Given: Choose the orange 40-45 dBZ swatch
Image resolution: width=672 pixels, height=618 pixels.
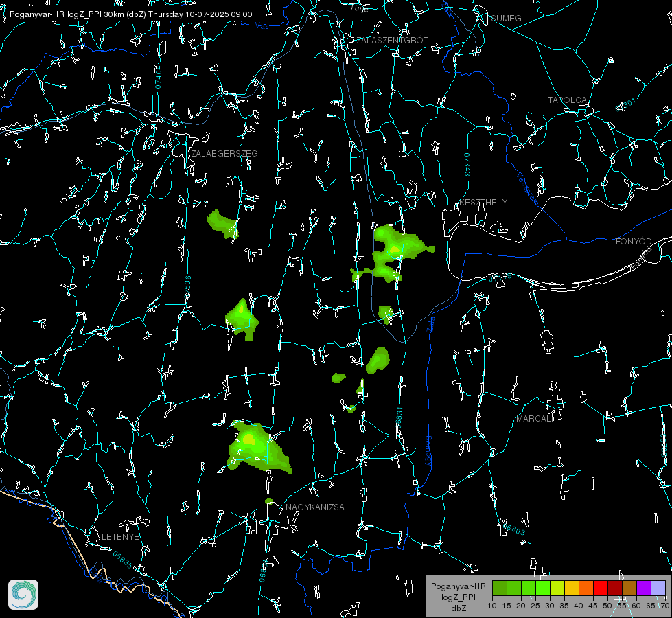Looking at the screenshot, I should point(586,588).
